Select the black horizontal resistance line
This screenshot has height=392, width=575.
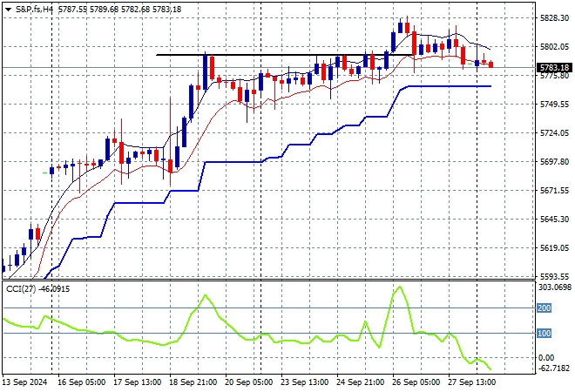click(x=284, y=55)
